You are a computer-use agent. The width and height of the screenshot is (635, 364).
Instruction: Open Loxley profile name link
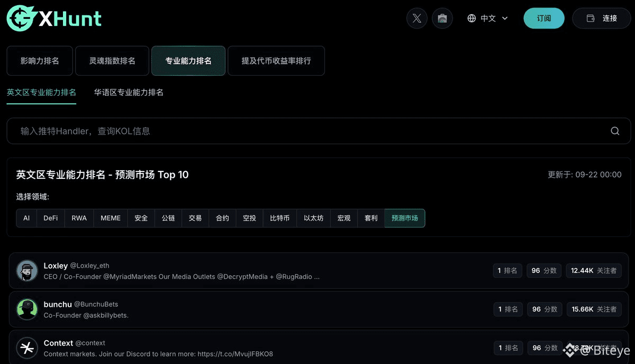pyautogui.click(x=56, y=266)
